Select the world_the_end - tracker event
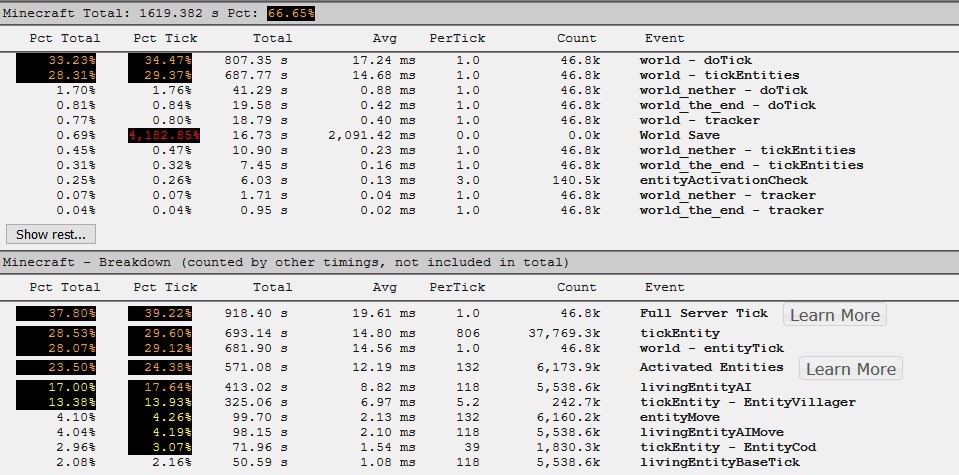The image size is (959, 475). coord(731,210)
